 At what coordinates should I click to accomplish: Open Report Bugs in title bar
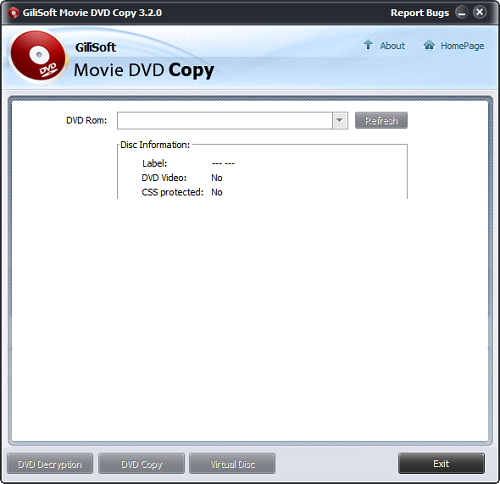click(420, 13)
